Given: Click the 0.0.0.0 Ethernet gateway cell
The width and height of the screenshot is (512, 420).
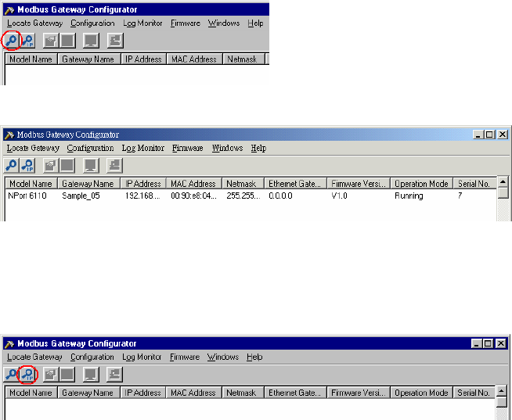Looking at the screenshot, I should tap(280, 196).
